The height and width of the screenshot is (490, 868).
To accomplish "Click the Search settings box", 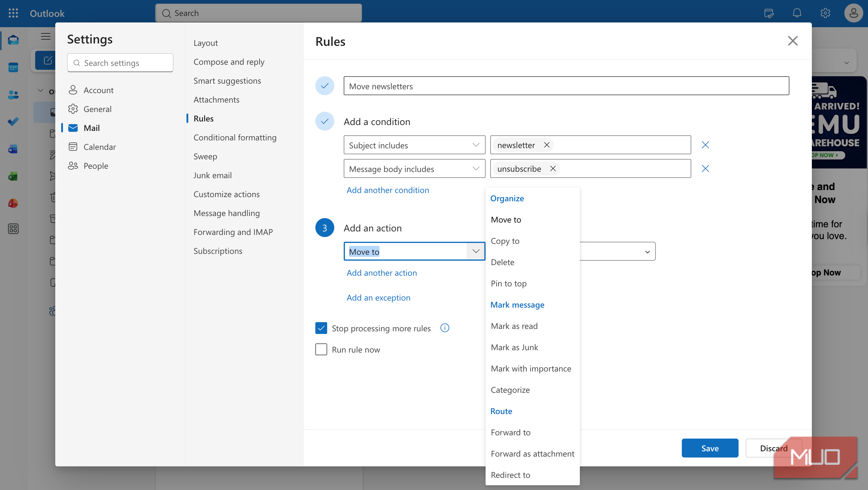I will (x=120, y=63).
